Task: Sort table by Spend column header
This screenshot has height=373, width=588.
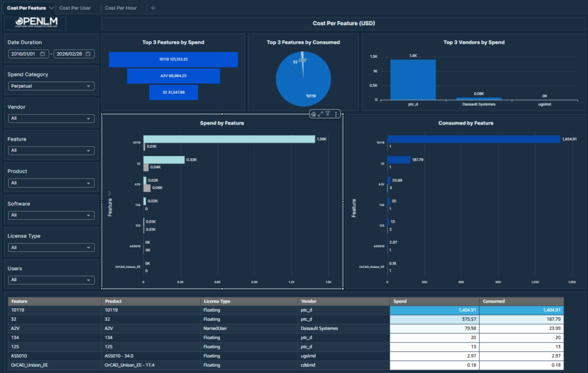Action: [434, 301]
